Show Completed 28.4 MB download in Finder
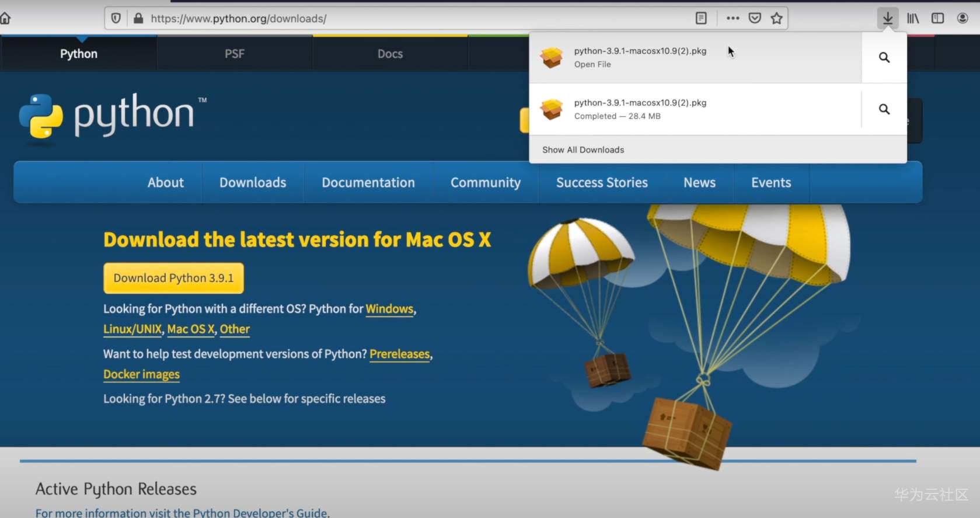 [x=884, y=109]
